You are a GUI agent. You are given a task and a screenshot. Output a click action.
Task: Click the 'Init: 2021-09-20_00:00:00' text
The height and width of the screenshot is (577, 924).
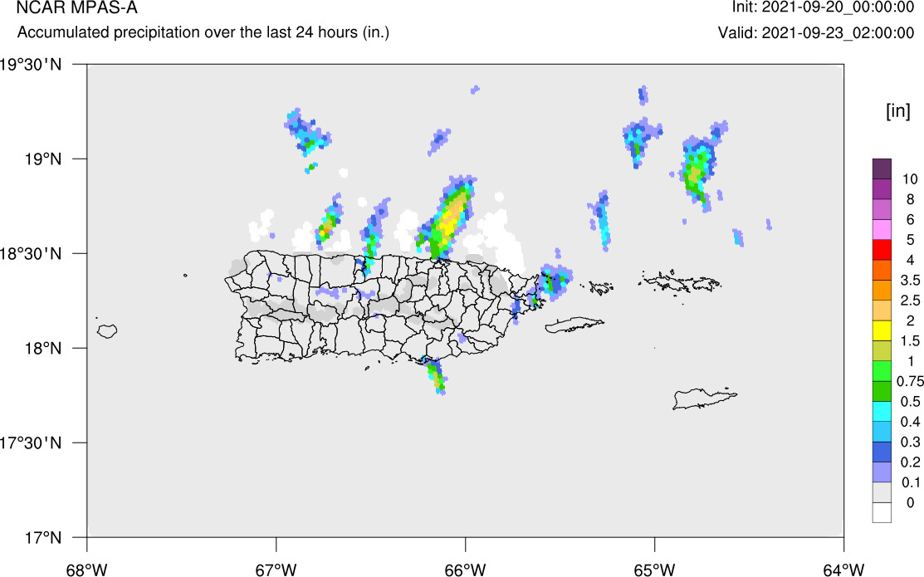coord(823,7)
